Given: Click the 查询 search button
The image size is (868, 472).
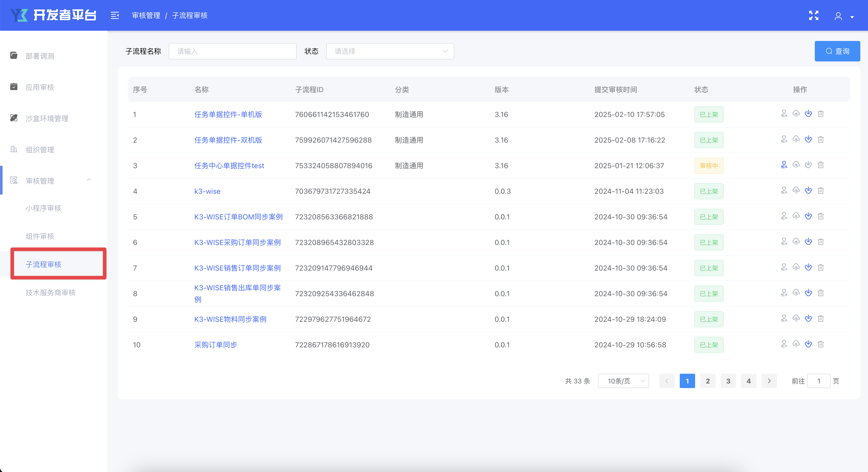Looking at the screenshot, I should point(837,51).
